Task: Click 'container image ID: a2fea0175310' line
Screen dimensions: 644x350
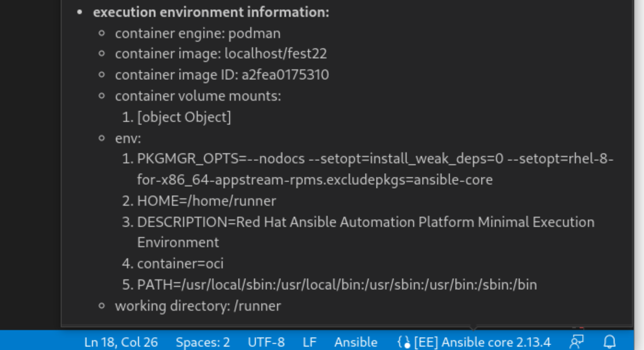Action: point(222,74)
